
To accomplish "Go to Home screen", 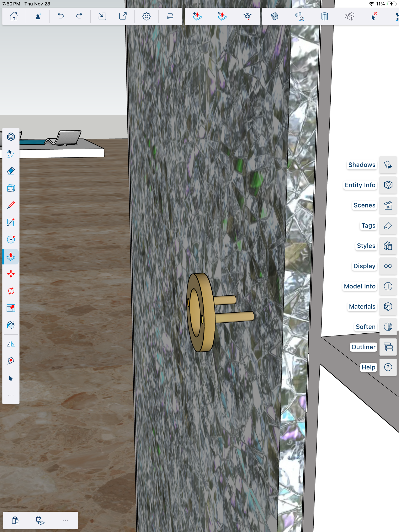I will coord(14,16).
